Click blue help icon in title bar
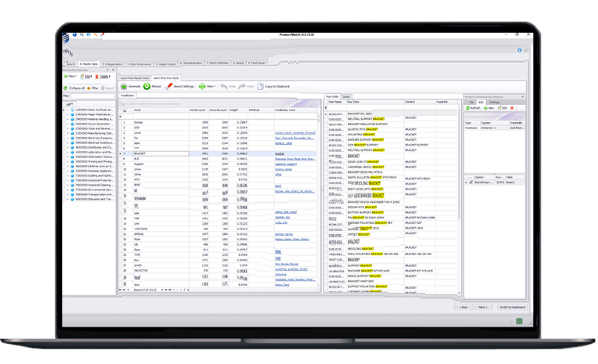The width and height of the screenshot is (598, 364). coord(75,35)
